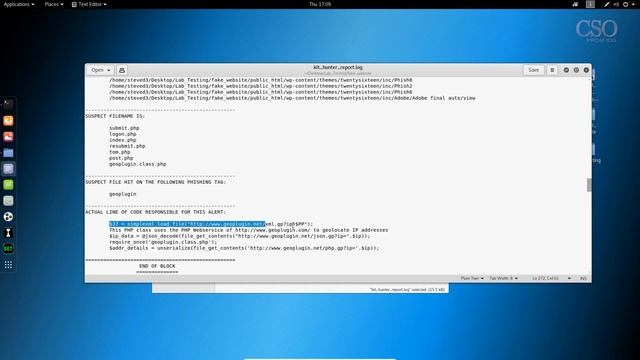Toggle the INS insert mode indicator

tap(583, 278)
